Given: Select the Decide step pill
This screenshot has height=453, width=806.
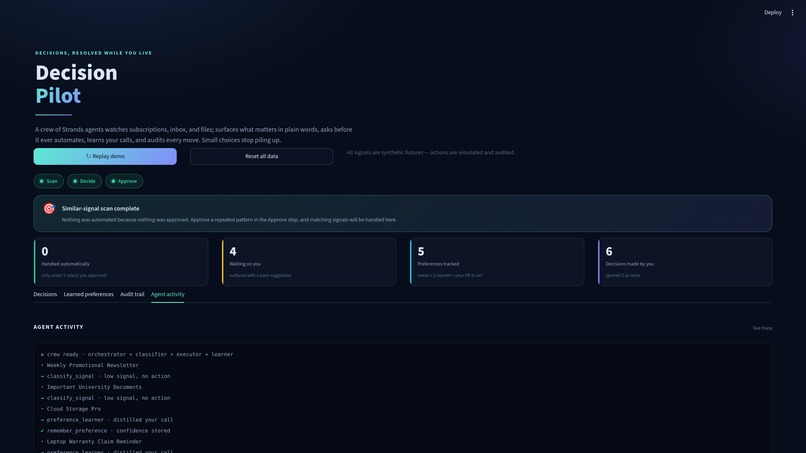Looking at the screenshot, I should [84, 181].
